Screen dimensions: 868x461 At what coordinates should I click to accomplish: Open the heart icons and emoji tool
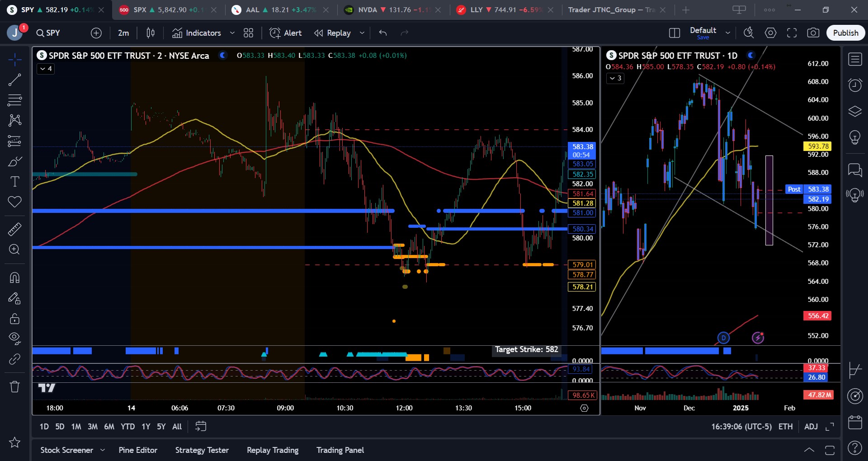[14, 202]
